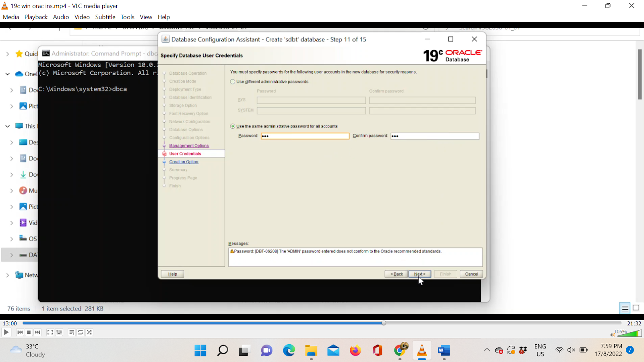Show hidden system tray icons

[x=487, y=350]
